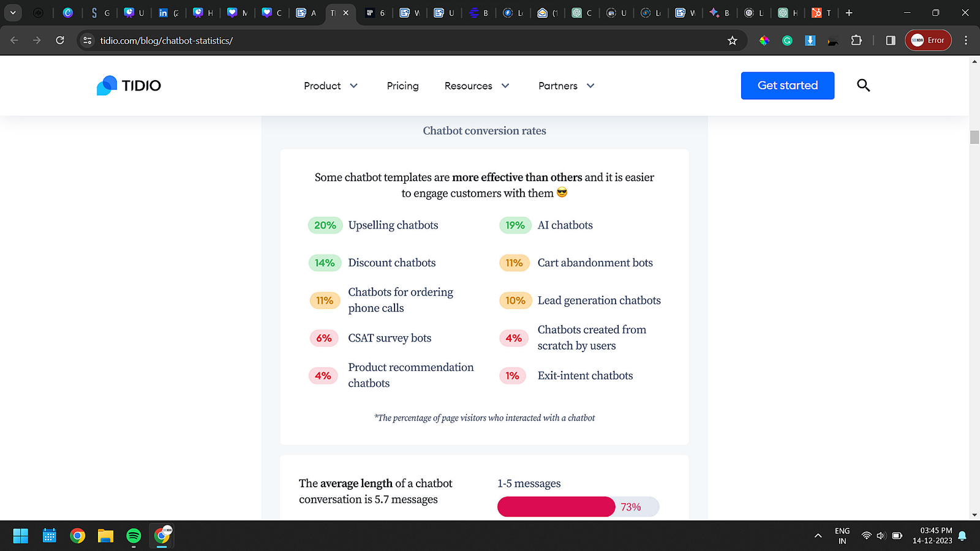This screenshot has height=551, width=980.
Task: Open File Explorer from the taskbar
Action: pos(105,536)
